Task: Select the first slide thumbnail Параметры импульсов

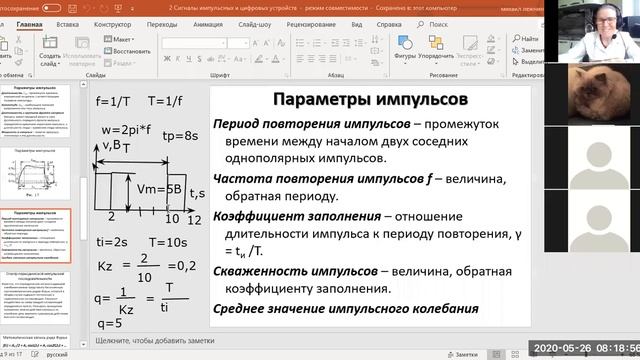Action: [35, 111]
